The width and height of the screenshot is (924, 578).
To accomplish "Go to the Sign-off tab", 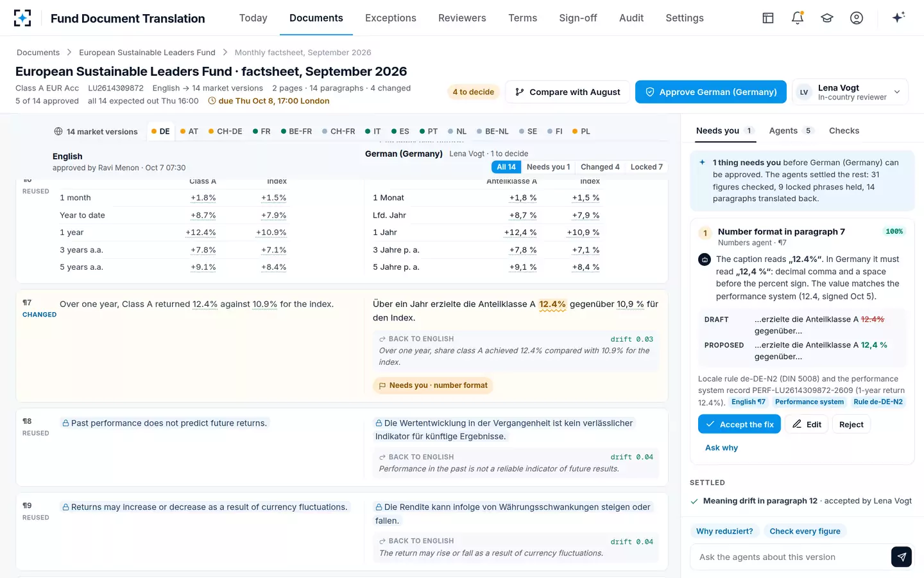I will (578, 18).
